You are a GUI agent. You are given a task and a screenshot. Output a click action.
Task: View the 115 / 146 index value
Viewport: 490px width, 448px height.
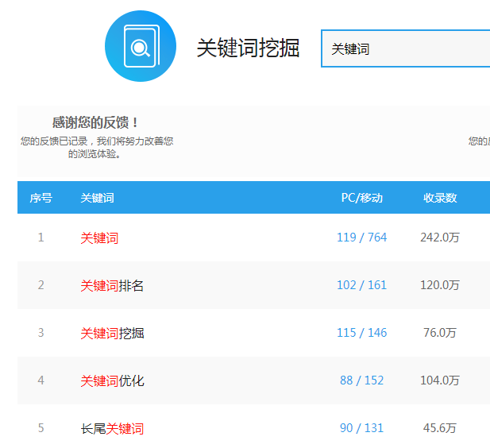(x=361, y=333)
